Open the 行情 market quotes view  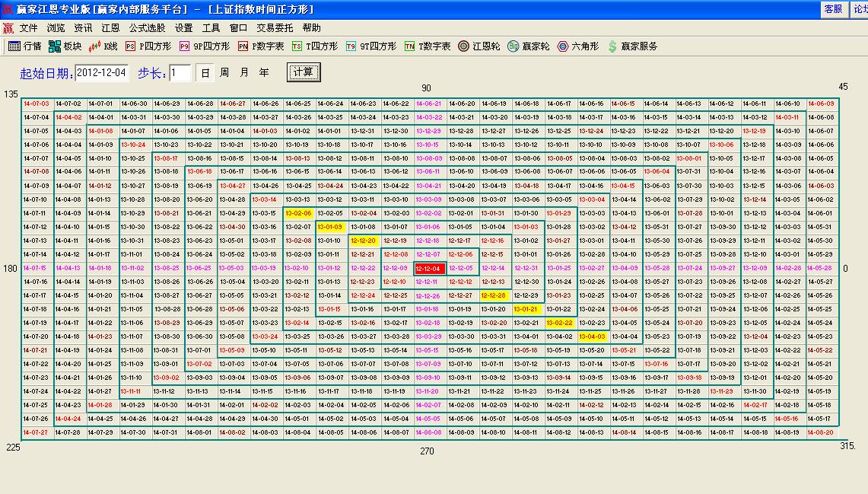click(x=24, y=46)
